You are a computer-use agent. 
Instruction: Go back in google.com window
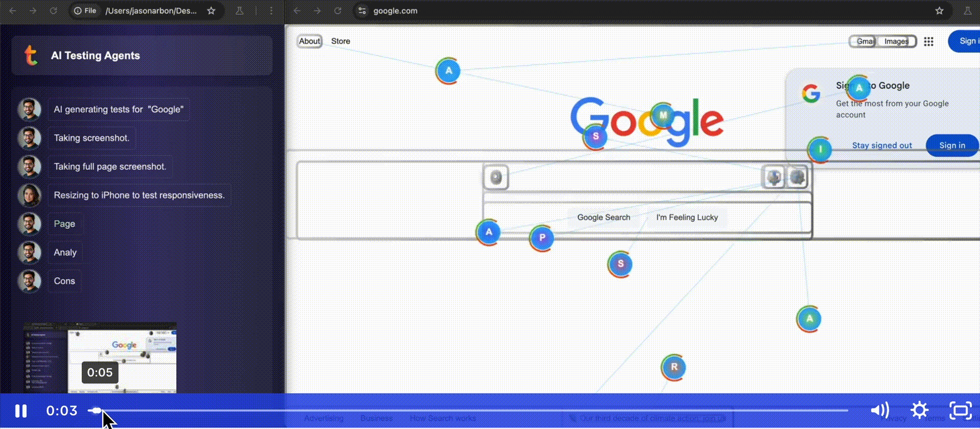pyautogui.click(x=297, y=11)
